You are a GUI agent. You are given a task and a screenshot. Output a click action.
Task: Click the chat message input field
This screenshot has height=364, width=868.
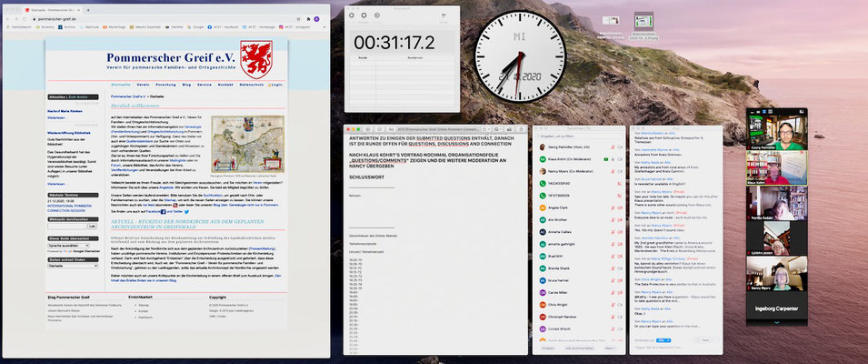click(x=676, y=348)
